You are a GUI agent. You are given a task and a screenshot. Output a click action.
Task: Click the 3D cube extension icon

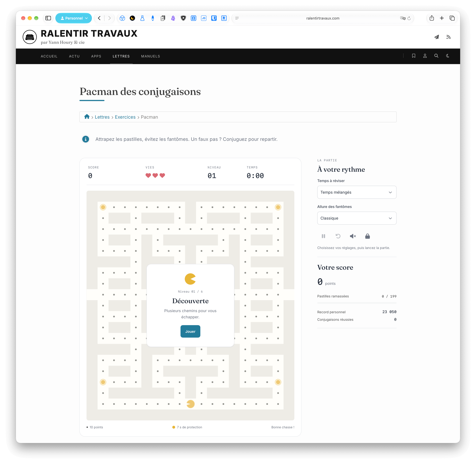122,18
